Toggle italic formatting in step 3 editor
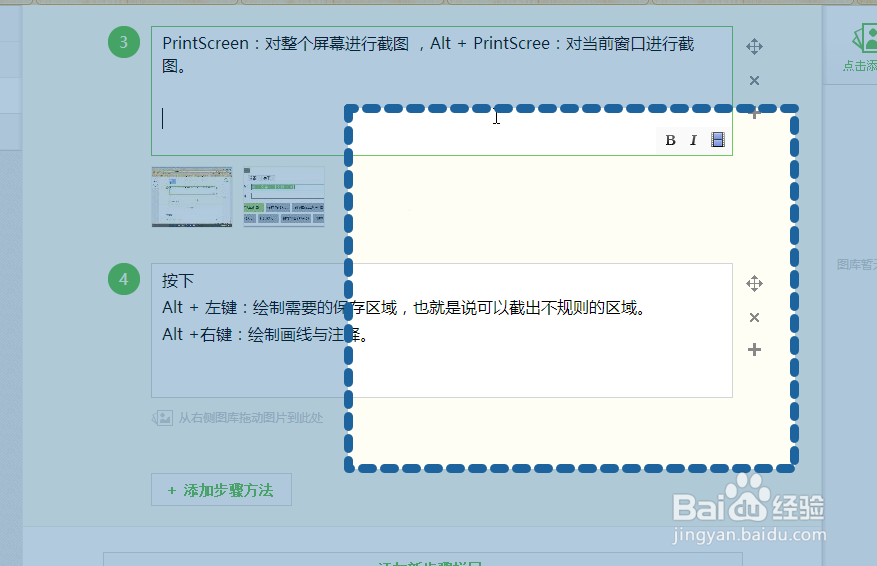The width and height of the screenshot is (877, 566). click(693, 140)
